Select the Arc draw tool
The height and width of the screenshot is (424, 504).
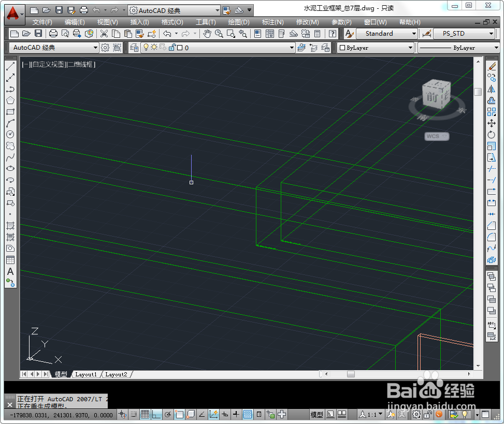point(10,123)
